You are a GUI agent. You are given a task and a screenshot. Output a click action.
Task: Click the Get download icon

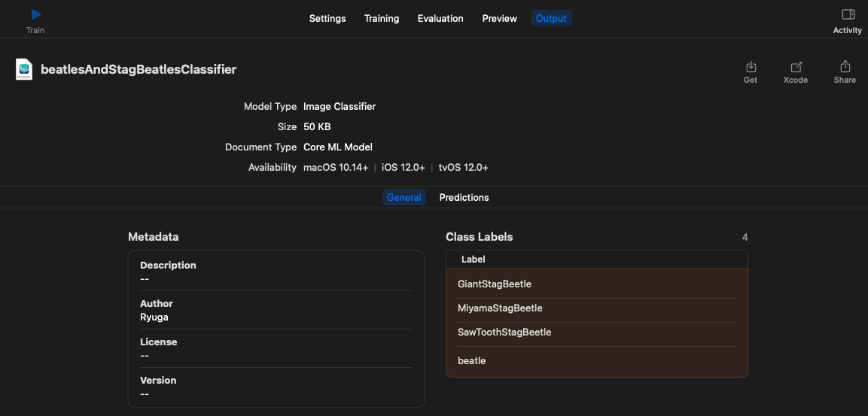click(751, 67)
